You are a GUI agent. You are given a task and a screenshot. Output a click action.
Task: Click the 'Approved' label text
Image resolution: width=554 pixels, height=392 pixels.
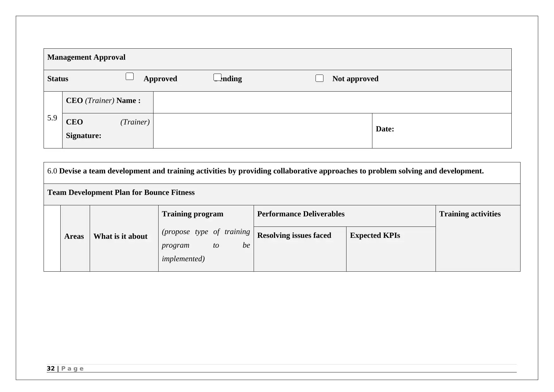point(160,79)
